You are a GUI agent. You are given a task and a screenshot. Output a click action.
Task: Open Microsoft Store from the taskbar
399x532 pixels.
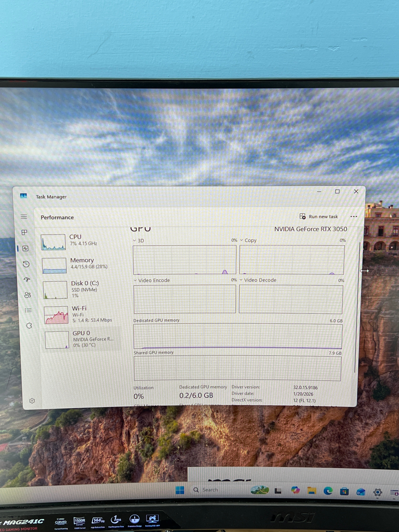click(x=344, y=491)
